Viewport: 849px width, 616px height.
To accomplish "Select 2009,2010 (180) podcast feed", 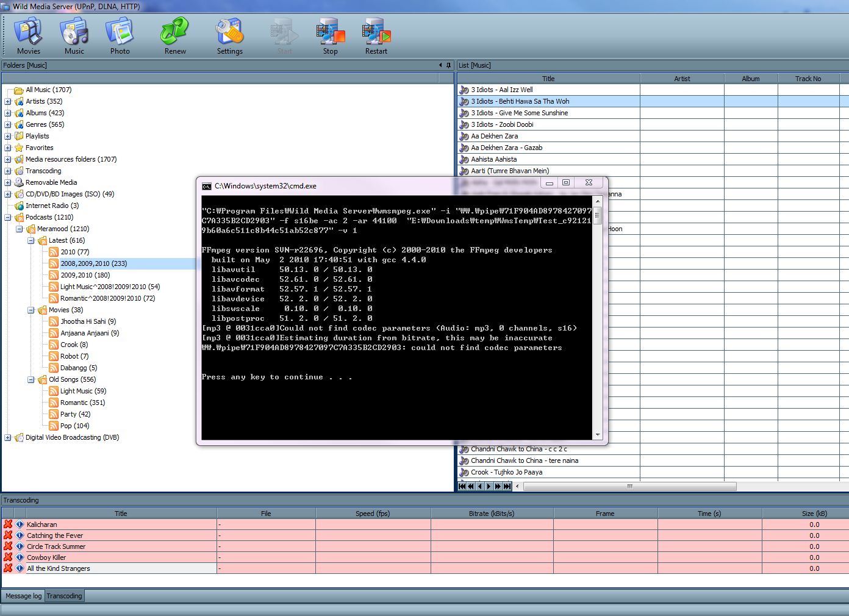I will point(85,275).
